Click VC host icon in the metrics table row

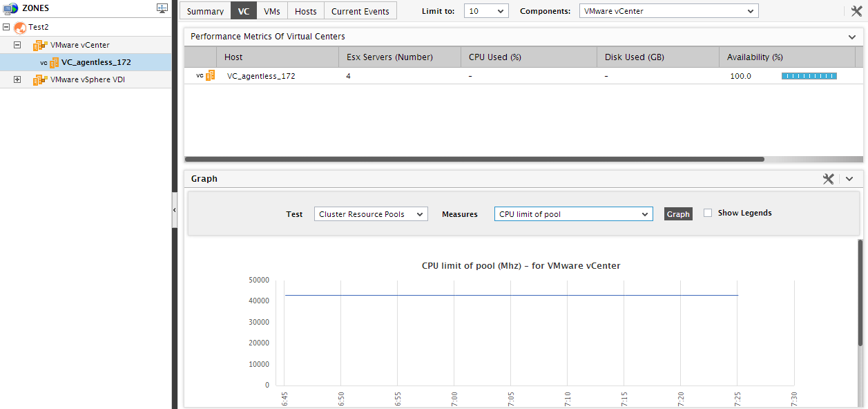206,76
